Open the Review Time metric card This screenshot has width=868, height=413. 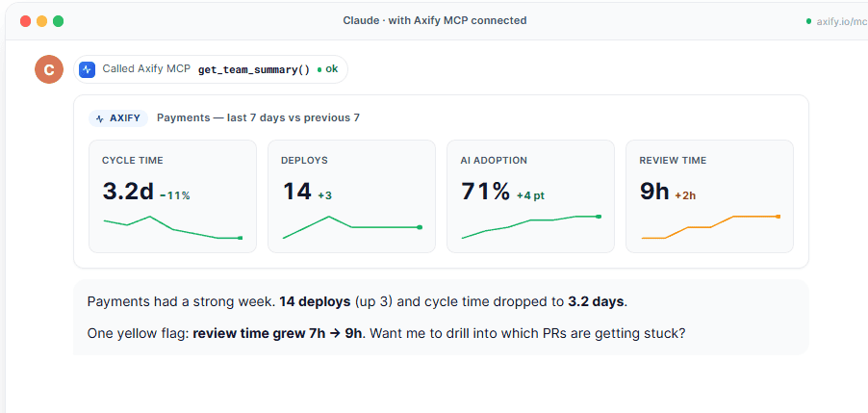coord(709,196)
